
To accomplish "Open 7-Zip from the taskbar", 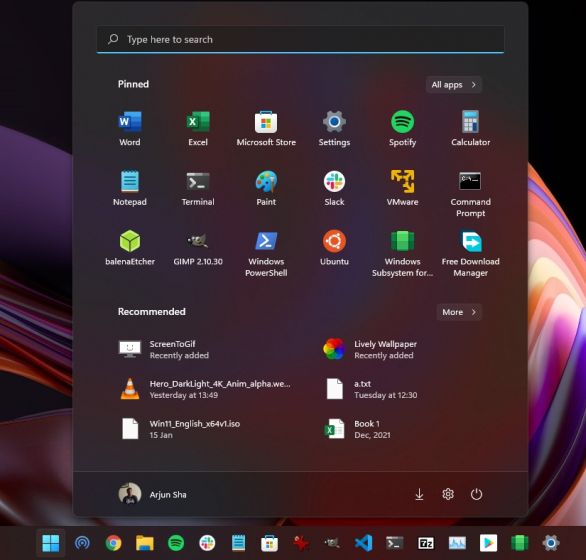I will click(426, 543).
